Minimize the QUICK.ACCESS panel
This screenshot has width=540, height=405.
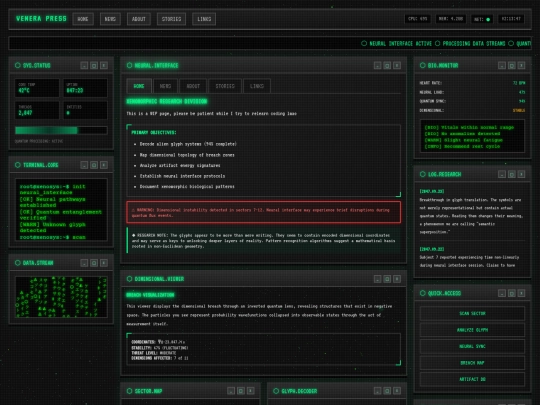coord(502,293)
